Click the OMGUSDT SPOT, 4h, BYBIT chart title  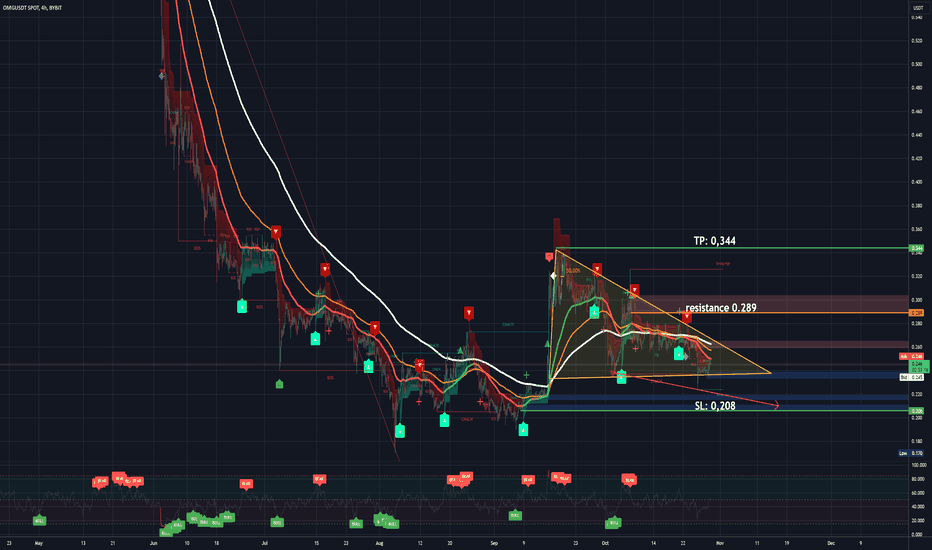[32, 8]
